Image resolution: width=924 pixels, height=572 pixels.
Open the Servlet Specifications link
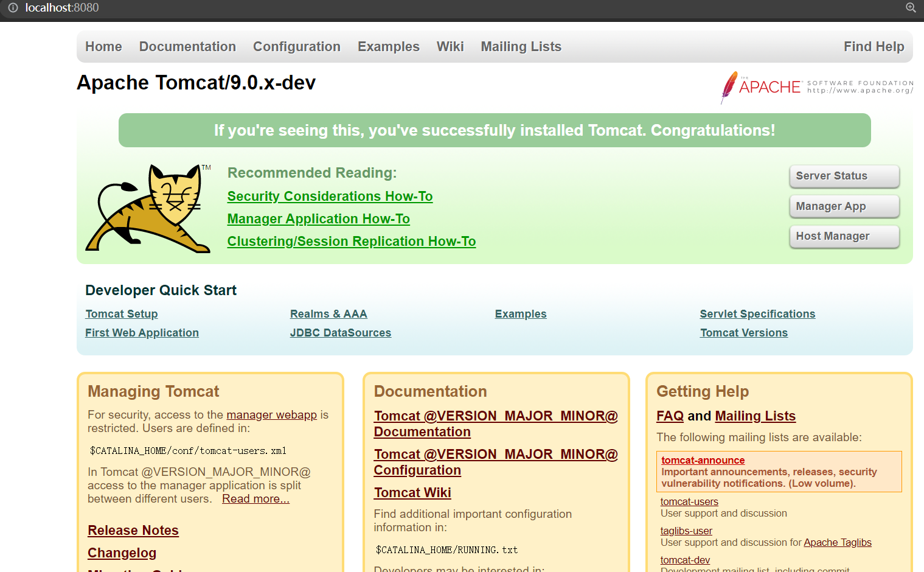[x=757, y=314]
